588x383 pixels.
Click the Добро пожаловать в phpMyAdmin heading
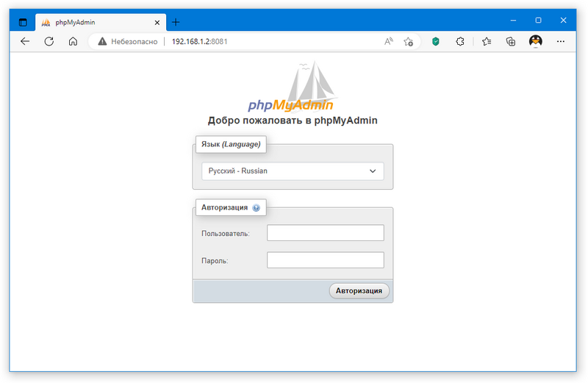(293, 121)
